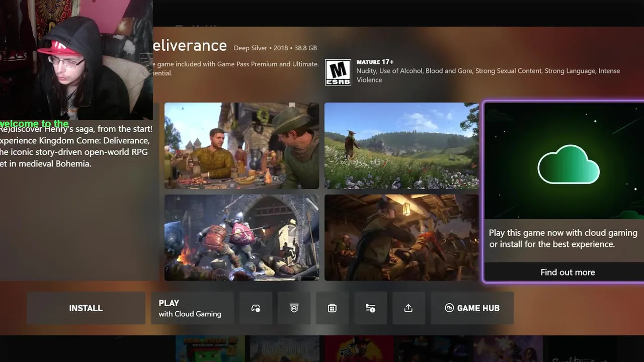Click the game description about Henry's saga
Screen dimensions: 644x362
76,146
